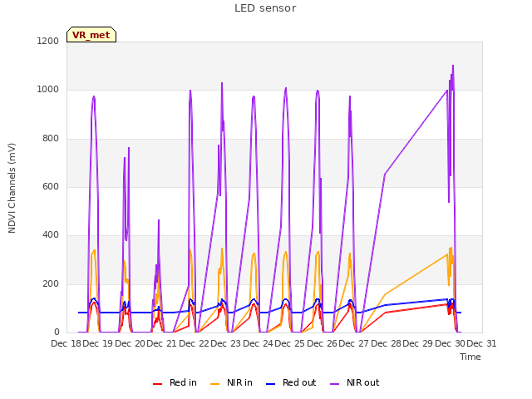Click the Dec 25 x-axis label

(x=290, y=343)
